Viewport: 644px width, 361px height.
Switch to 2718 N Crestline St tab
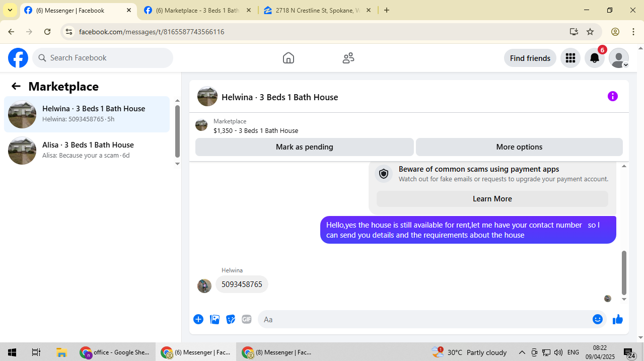tap(318, 10)
